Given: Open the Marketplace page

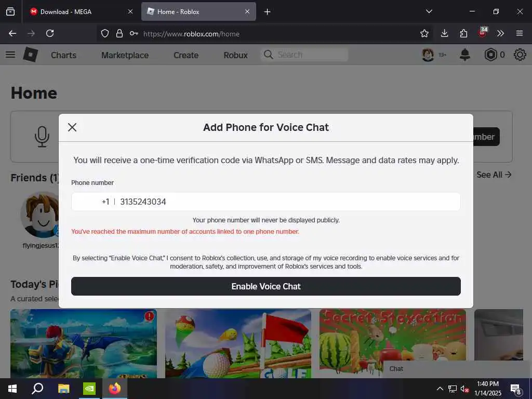Looking at the screenshot, I should [125, 55].
